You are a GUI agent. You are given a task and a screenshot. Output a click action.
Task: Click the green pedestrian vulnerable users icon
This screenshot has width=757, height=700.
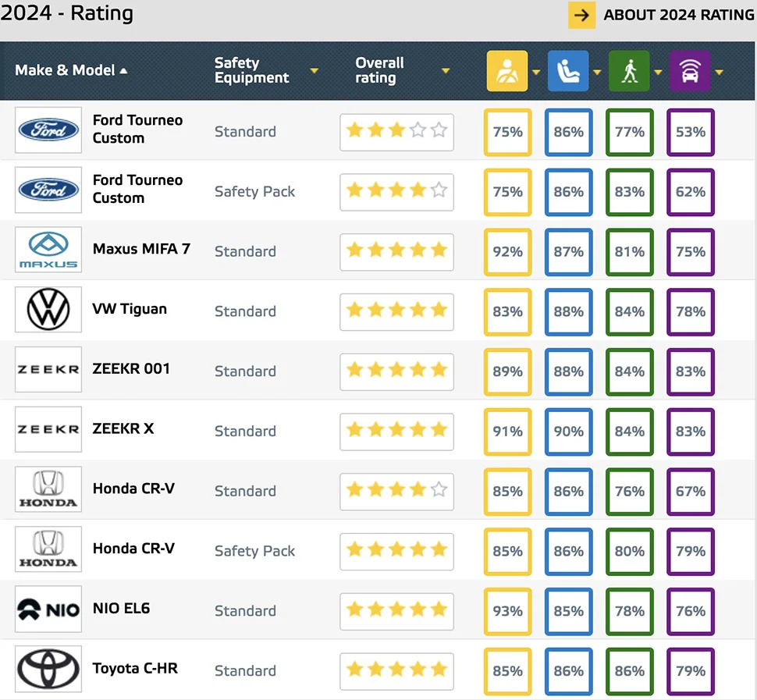pyautogui.click(x=629, y=71)
